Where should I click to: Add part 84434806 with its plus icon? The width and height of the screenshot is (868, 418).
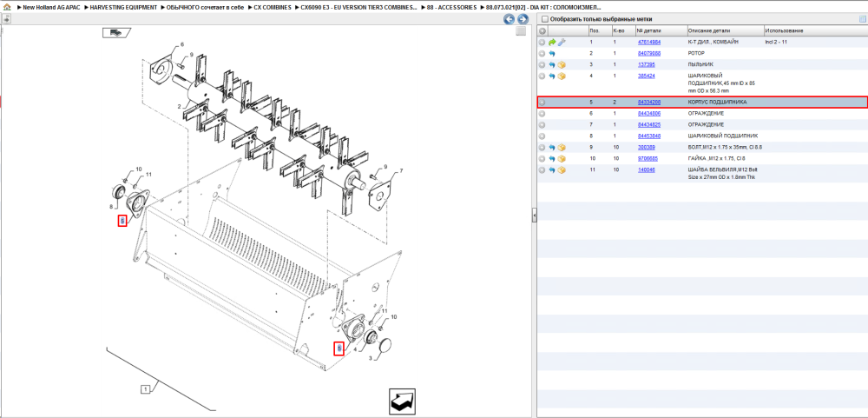point(542,114)
